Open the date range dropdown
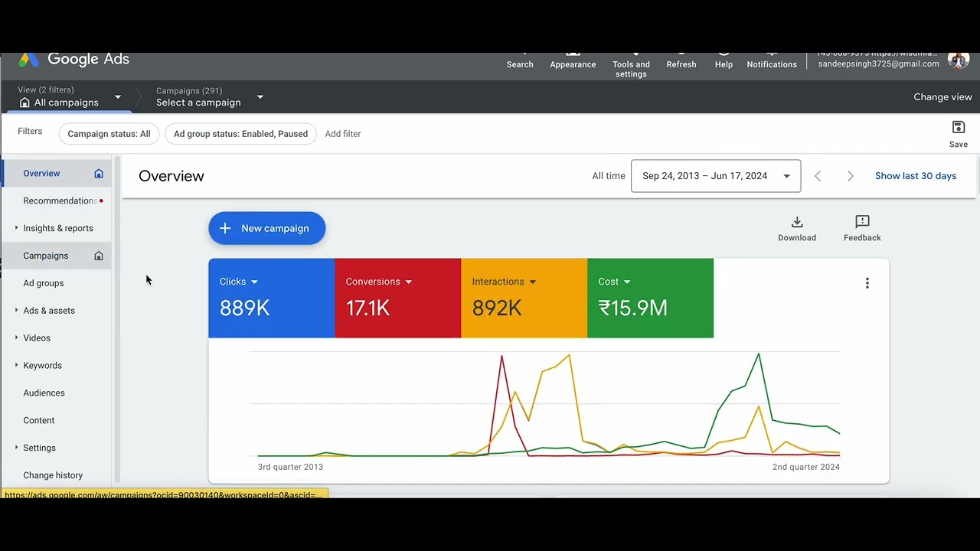 [x=716, y=176]
